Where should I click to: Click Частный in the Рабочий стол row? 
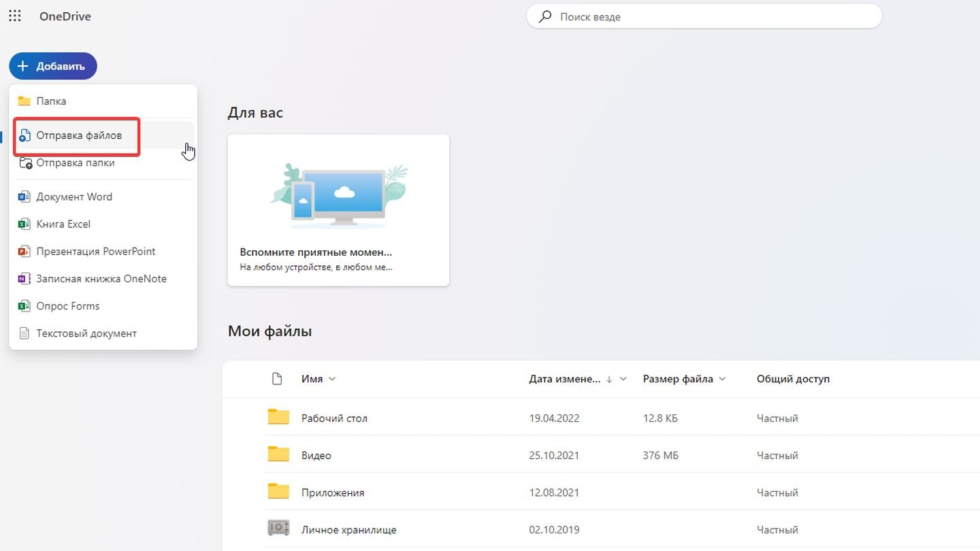pyautogui.click(x=777, y=418)
